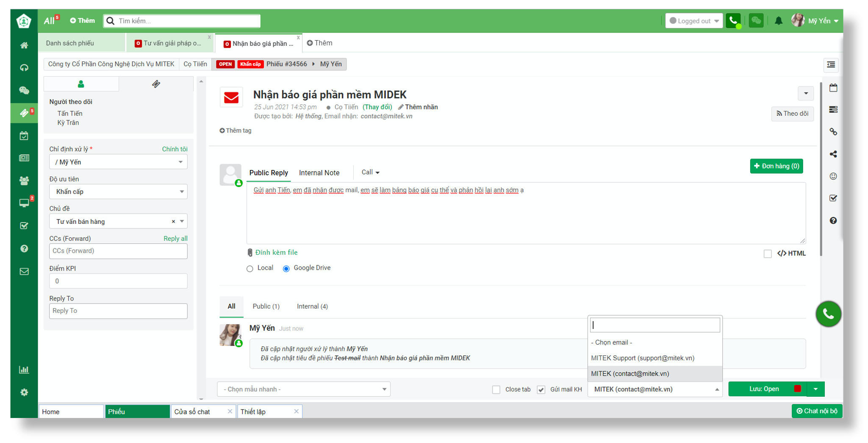Click the Theo dõi follow button
This screenshot has height=443, width=868.
pos(792,114)
